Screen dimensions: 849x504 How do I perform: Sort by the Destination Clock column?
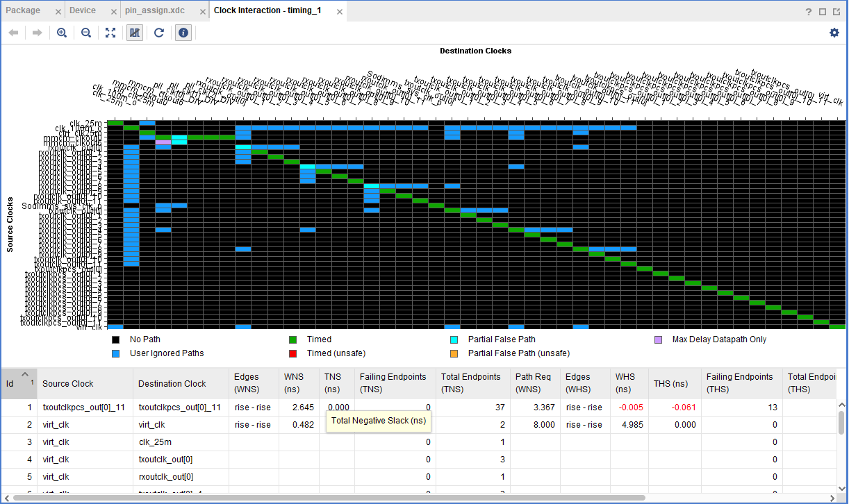click(x=181, y=383)
